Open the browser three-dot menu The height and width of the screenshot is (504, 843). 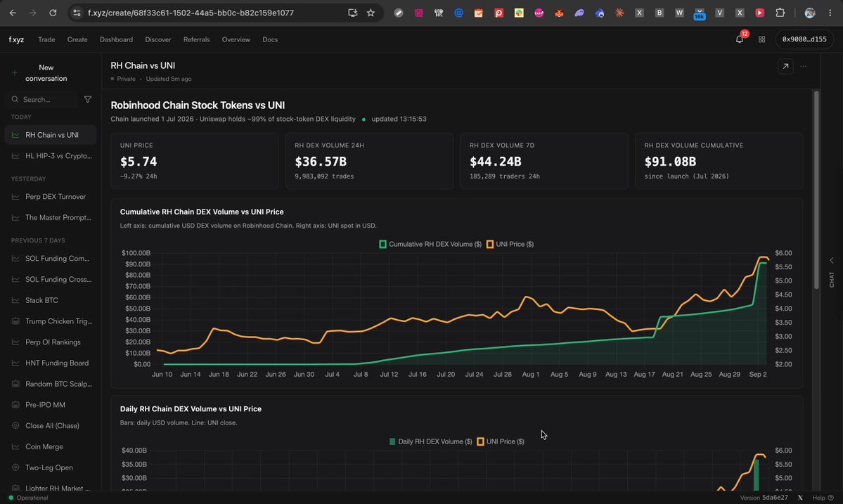830,13
